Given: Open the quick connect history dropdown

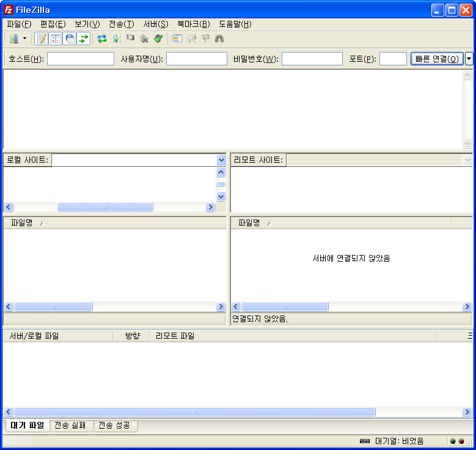Looking at the screenshot, I should (x=469, y=59).
